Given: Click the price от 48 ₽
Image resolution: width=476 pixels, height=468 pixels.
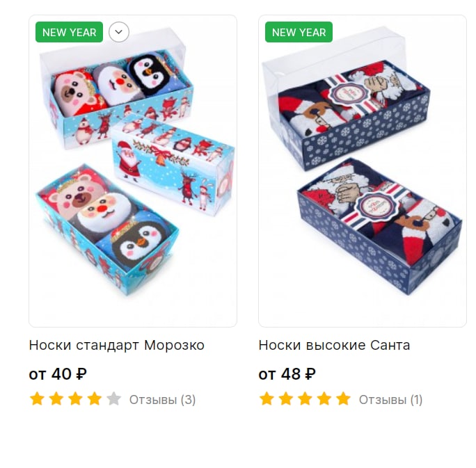Looking at the screenshot, I should pos(287,374).
